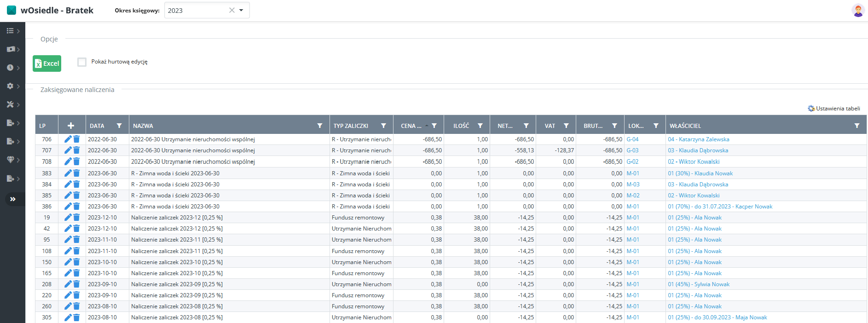The image size is (868, 323).
Task: Click the filter icon on NAZWA column
Action: pyautogui.click(x=320, y=126)
